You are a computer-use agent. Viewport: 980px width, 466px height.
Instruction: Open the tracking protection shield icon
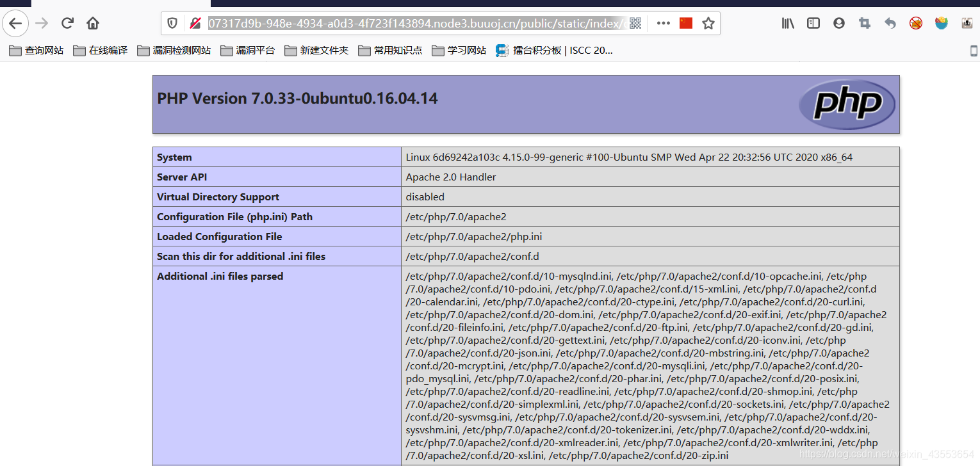click(172, 24)
